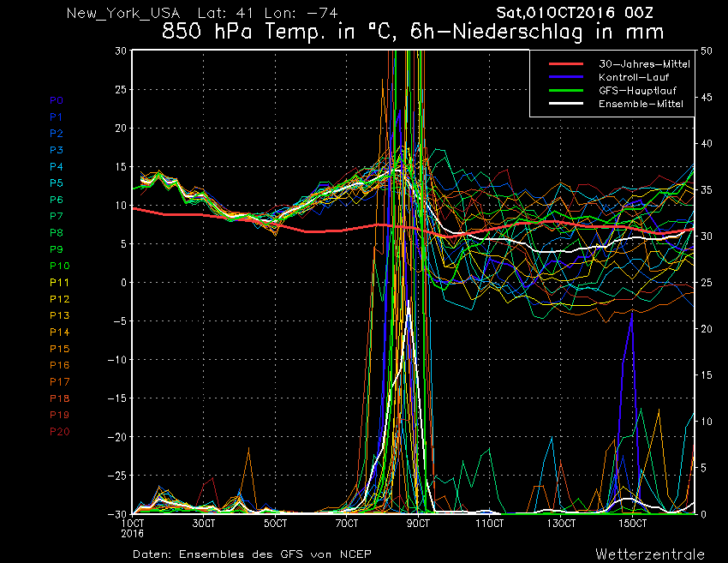
Task: Click the P11 member label
Action: pos(59,283)
